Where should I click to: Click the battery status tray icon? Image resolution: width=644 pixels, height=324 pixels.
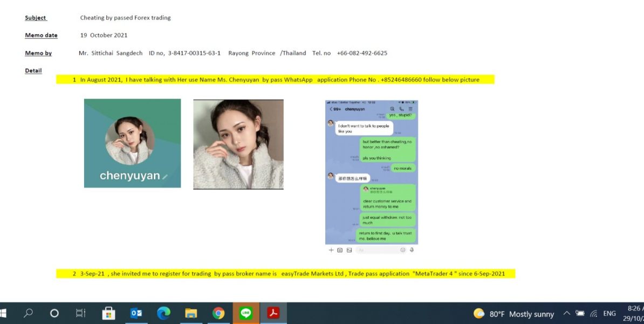[x=580, y=314]
